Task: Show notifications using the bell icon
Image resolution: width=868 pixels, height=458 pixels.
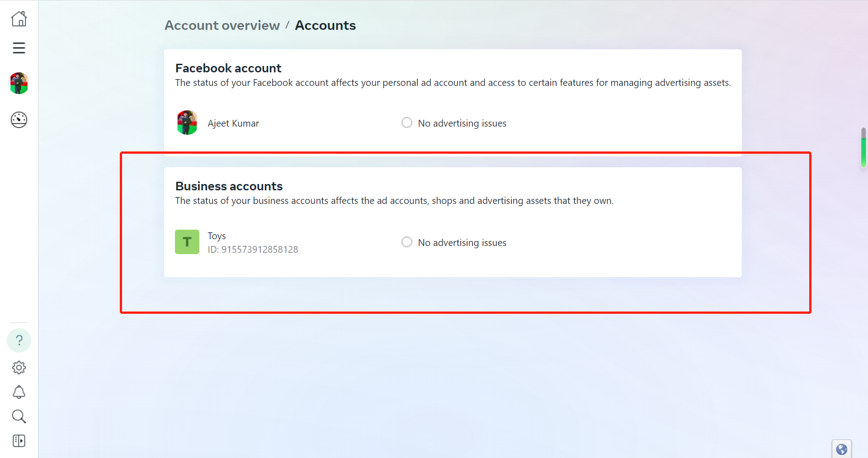Action: pyautogui.click(x=19, y=392)
